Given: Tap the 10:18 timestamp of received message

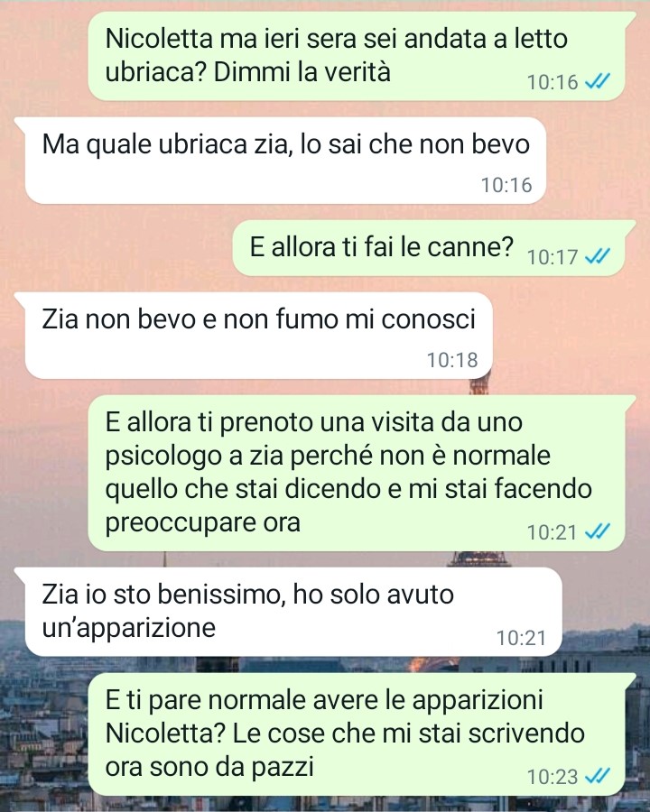Looking at the screenshot, I should [x=452, y=360].
